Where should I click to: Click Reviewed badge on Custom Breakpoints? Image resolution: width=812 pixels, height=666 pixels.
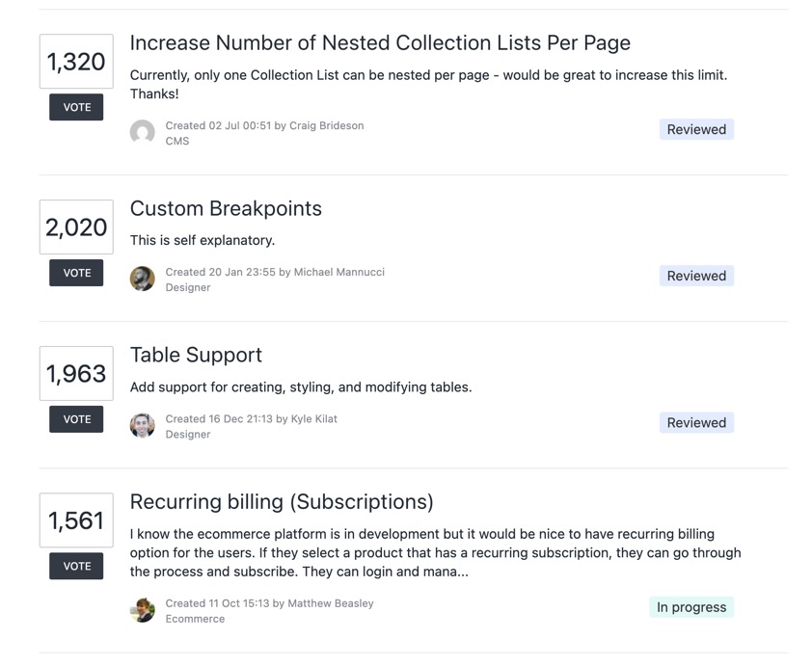tap(696, 276)
